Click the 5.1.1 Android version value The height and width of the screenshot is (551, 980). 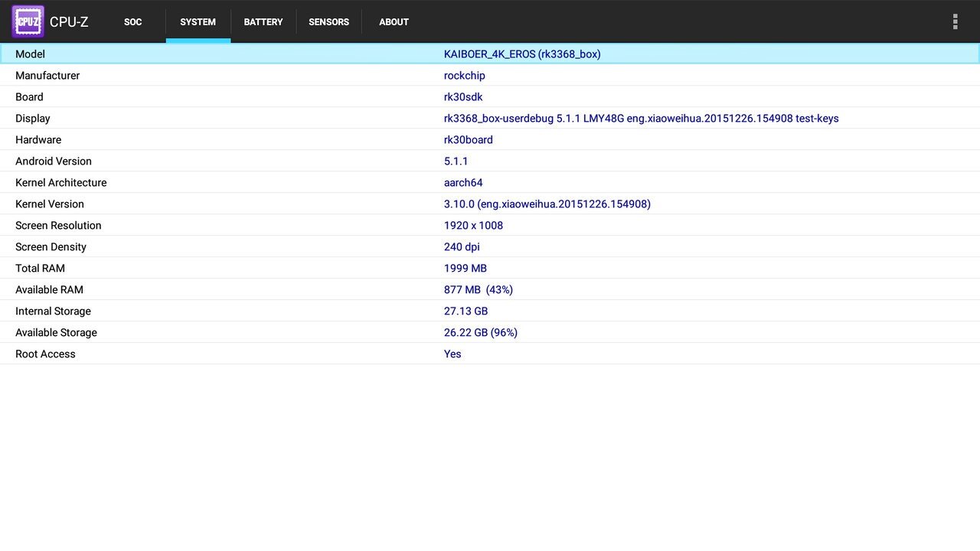tap(456, 161)
